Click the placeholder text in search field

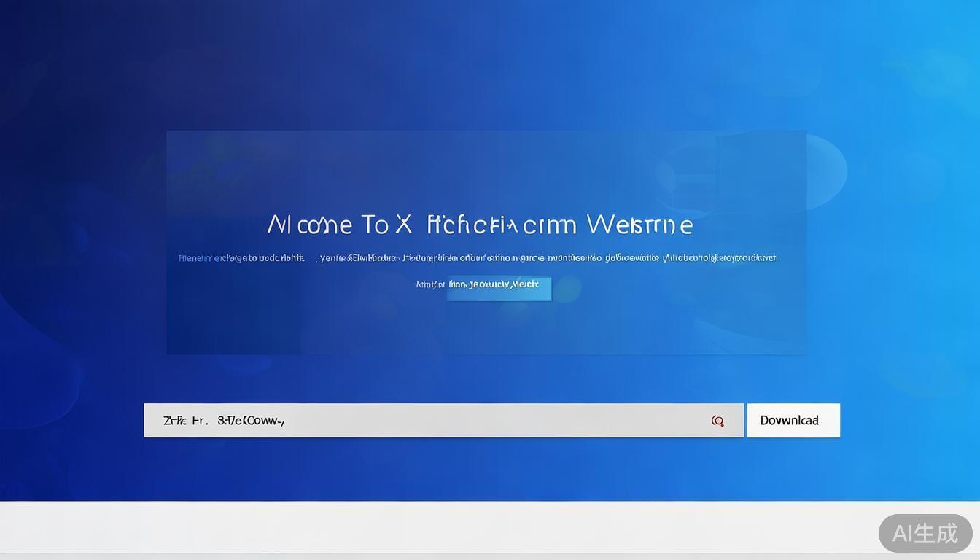(224, 421)
